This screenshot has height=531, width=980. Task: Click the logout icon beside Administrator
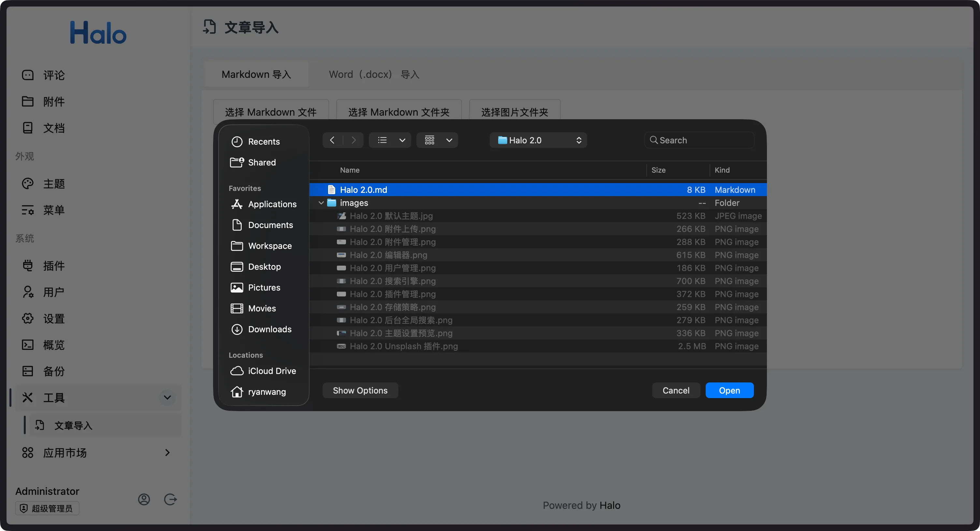170,499
